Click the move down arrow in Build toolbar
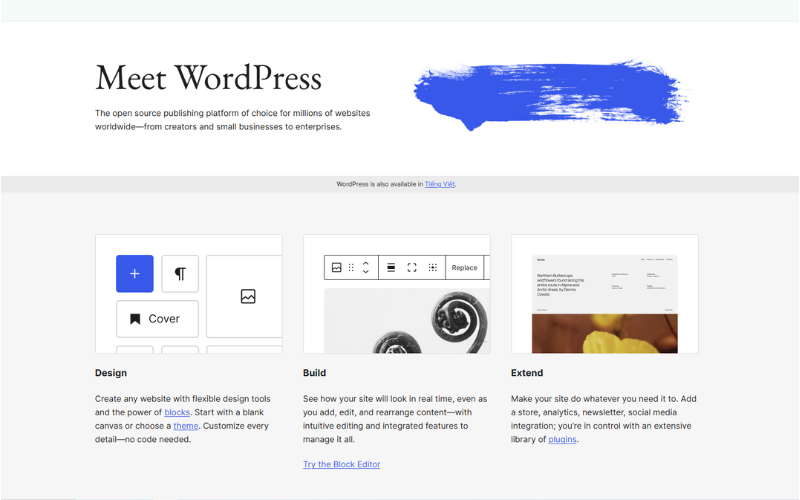Viewport: 800px width, 500px height. point(365,271)
